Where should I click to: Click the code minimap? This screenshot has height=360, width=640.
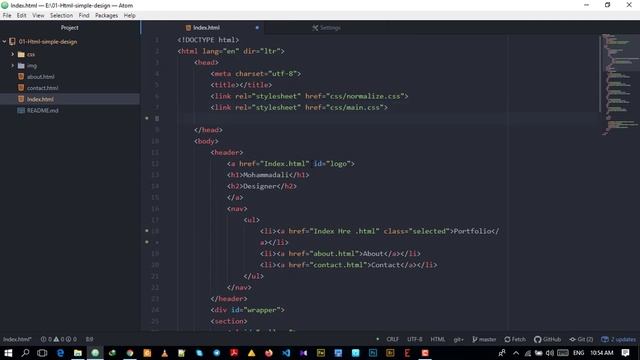tap(620, 84)
